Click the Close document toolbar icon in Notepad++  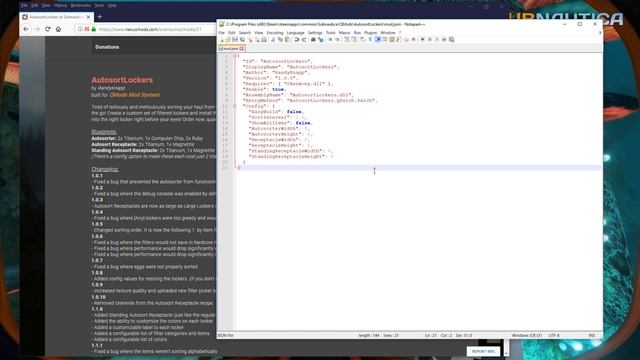coord(251,40)
